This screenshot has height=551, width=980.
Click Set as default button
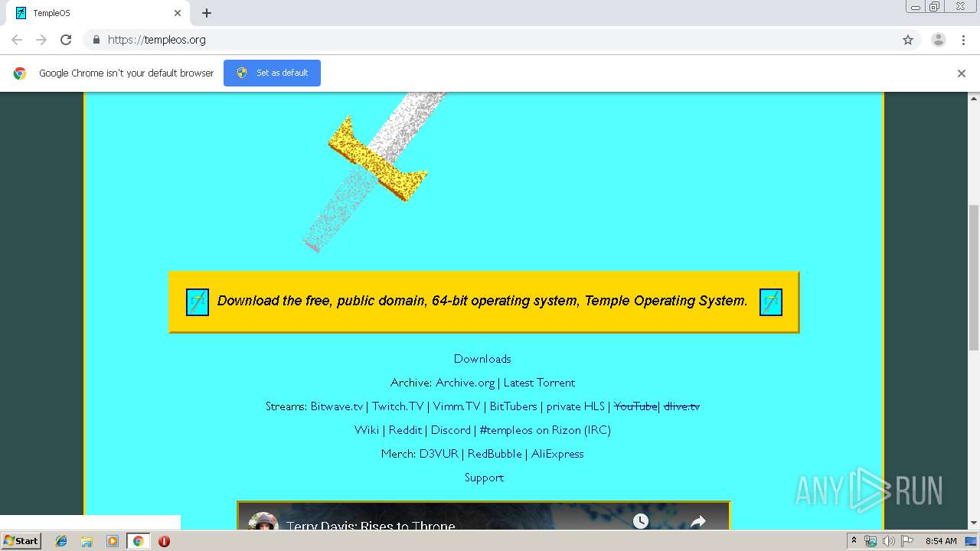tap(272, 73)
